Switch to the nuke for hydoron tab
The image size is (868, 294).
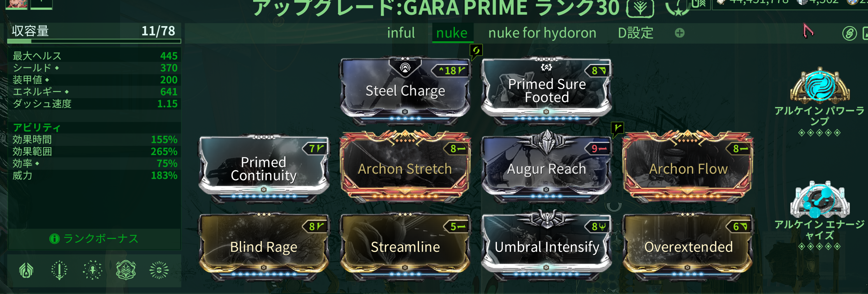click(x=542, y=33)
